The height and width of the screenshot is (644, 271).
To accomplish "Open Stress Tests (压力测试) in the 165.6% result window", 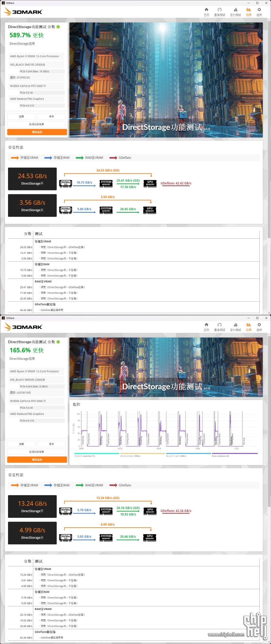I will 236,327.
